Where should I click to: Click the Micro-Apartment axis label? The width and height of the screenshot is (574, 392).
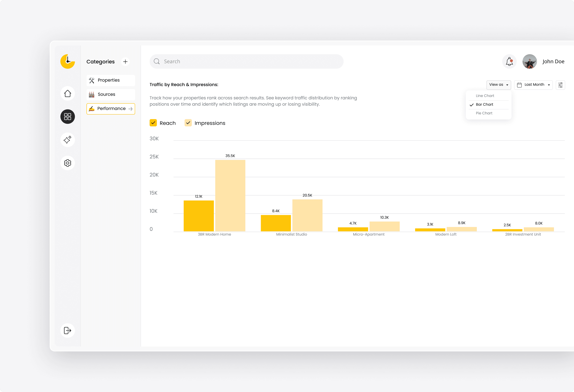pyautogui.click(x=369, y=234)
